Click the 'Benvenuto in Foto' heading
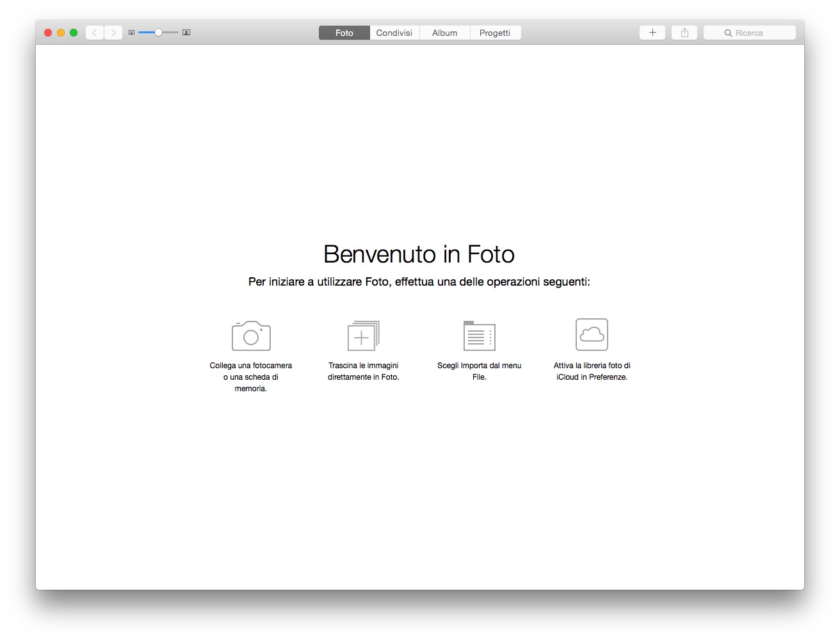Screen dimensions: 840x641 point(419,254)
